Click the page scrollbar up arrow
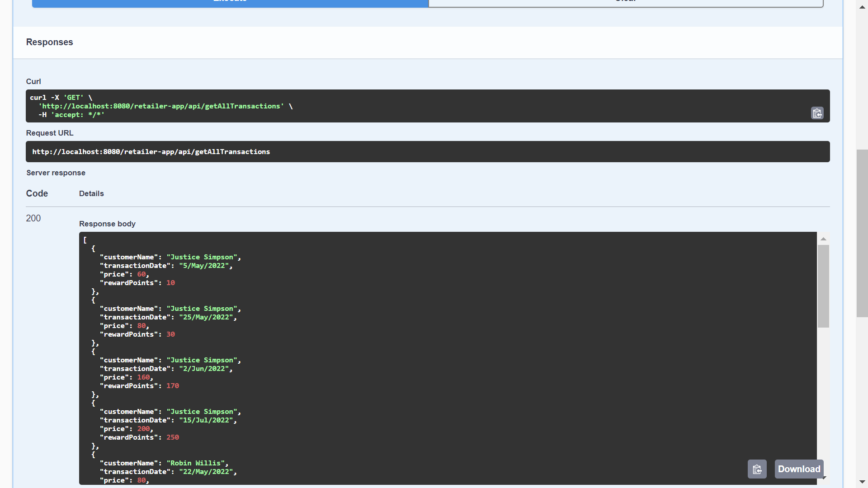Screen dimensions: 868x488 click(862, 7)
